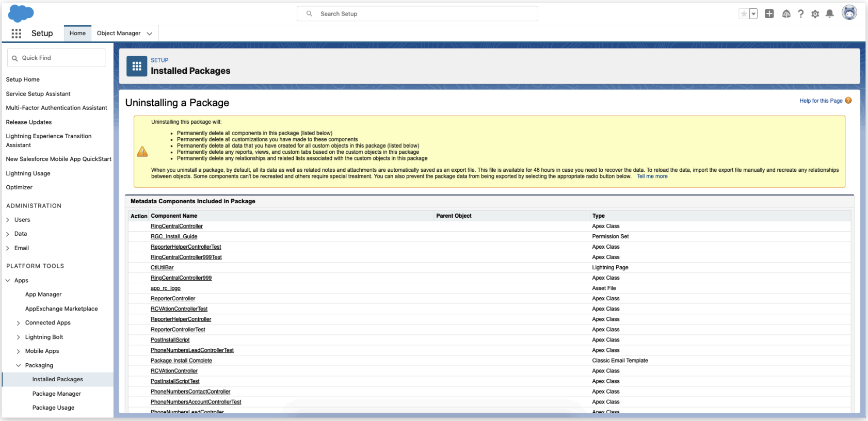Open Lightning Experience Transition Assistant
This screenshot has width=868, height=421.
point(49,140)
